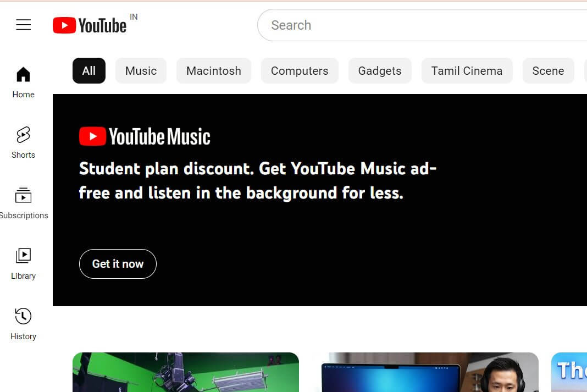
Task: Open the hamburger navigation menu
Action: [x=23, y=25]
